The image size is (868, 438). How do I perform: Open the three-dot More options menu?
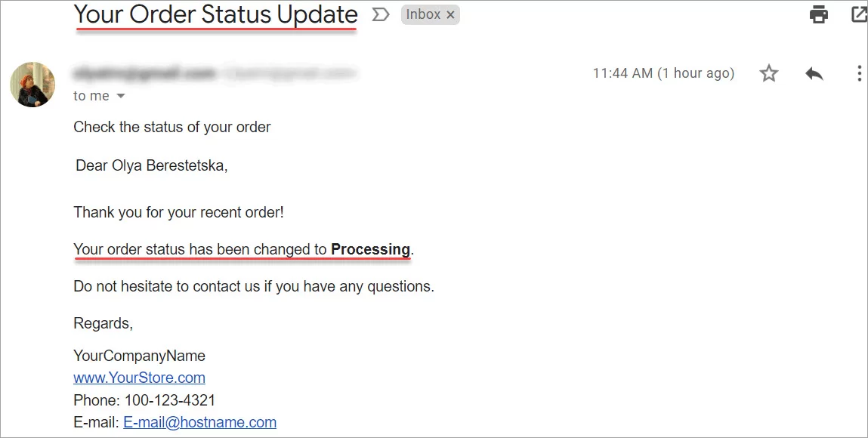click(x=859, y=73)
